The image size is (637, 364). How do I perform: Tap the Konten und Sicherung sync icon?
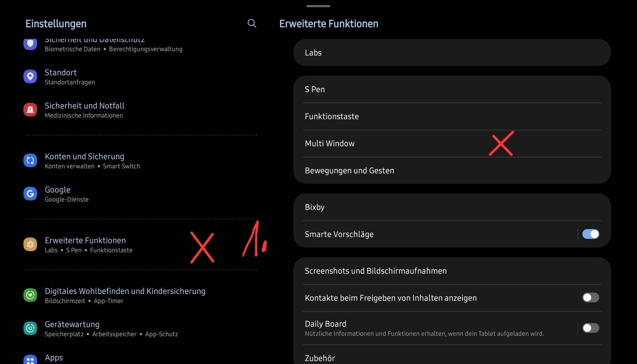(x=30, y=160)
